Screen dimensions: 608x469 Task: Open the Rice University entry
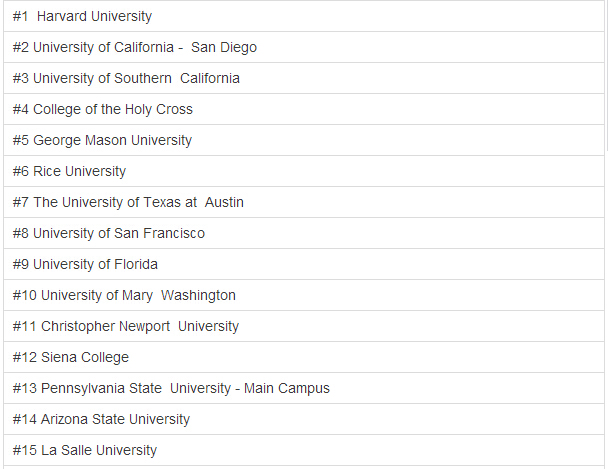(x=69, y=171)
